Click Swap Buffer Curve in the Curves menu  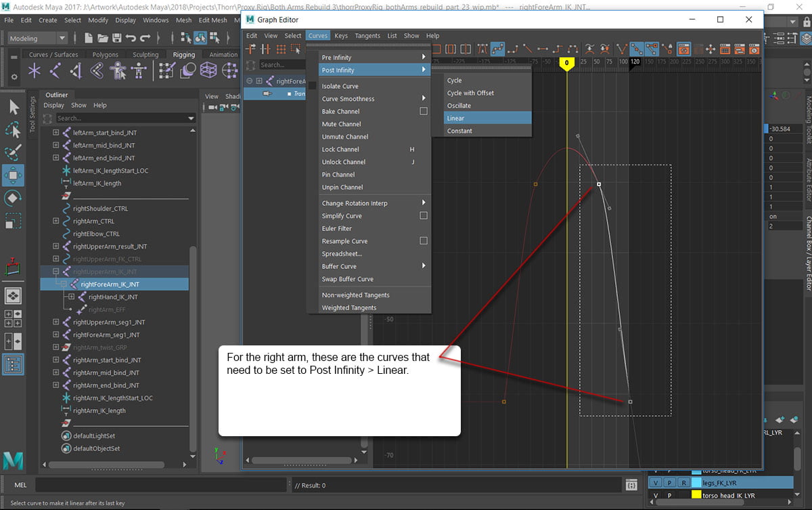pos(346,278)
